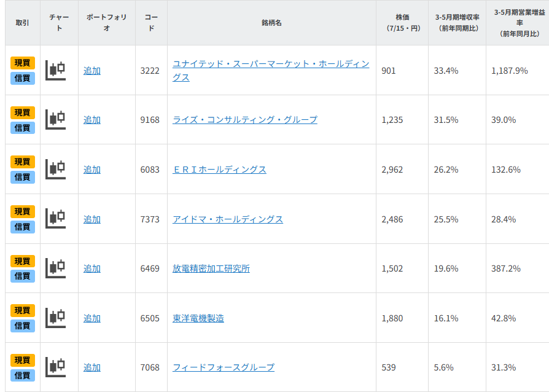Add code 7068 to portfolio via 追加
Screen dimensions: 549x392
(x=92, y=367)
